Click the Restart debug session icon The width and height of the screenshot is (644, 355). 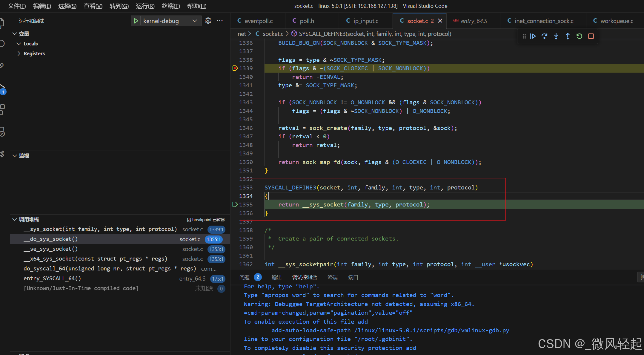(x=579, y=36)
